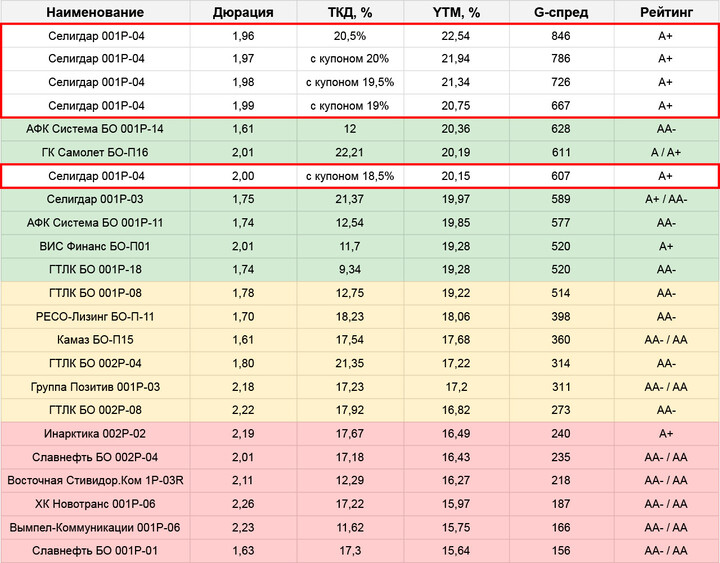Screen dimensions: 720x563
Task: Click the coupon value 11,62
Action: [x=350, y=528]
